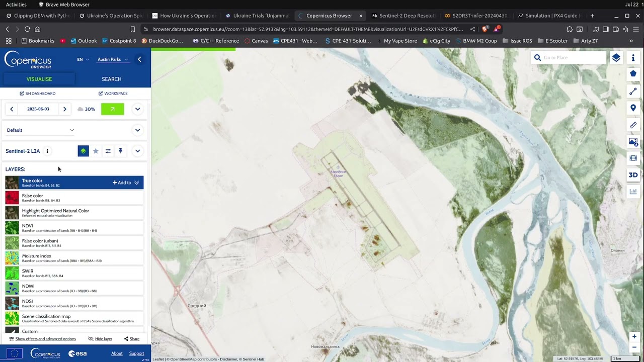Expand the date selection chevron
Image resolution: width=644 pixels, height=362 pixels.
pos(137,109)
